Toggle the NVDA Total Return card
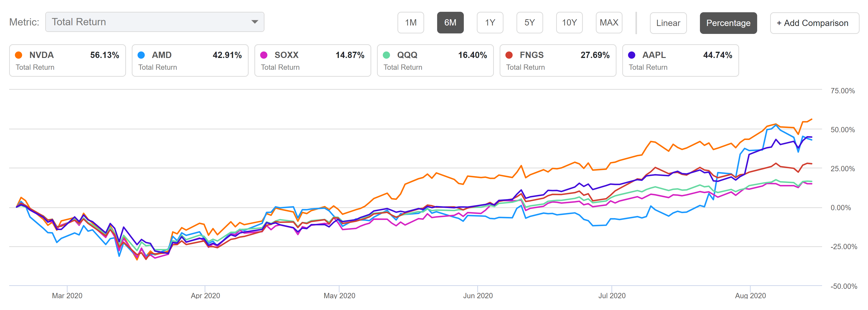 click(67, 61)
